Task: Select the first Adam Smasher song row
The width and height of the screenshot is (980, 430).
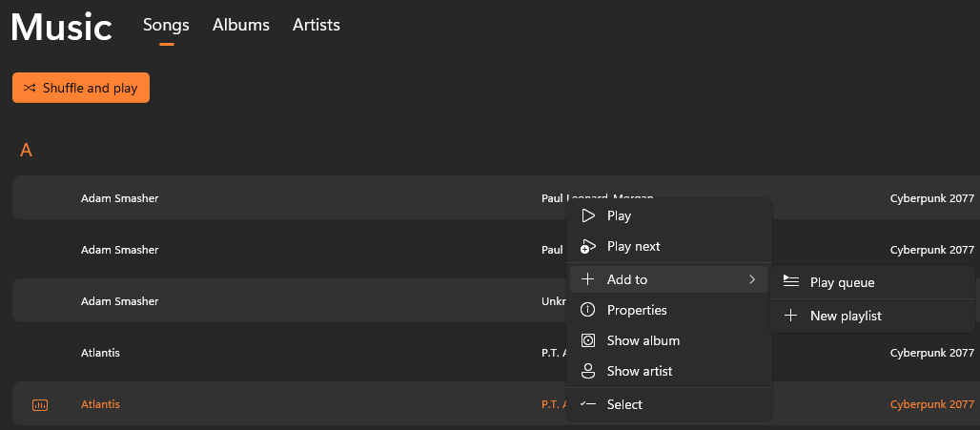Action: [286, 198]
